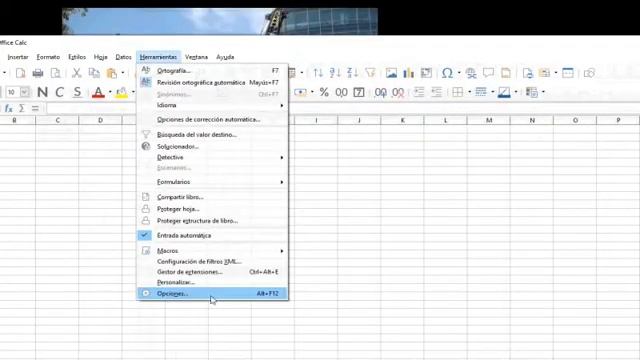Toggle Revisión ortográfica automática
Image resolution: width=640 pixels, height=360 pixels.
pos(212,82)
